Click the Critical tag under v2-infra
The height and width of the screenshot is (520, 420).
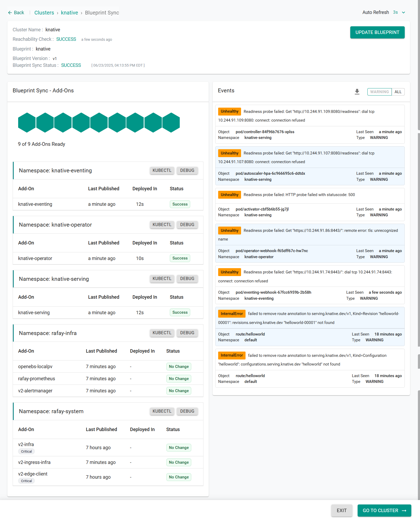26,452
